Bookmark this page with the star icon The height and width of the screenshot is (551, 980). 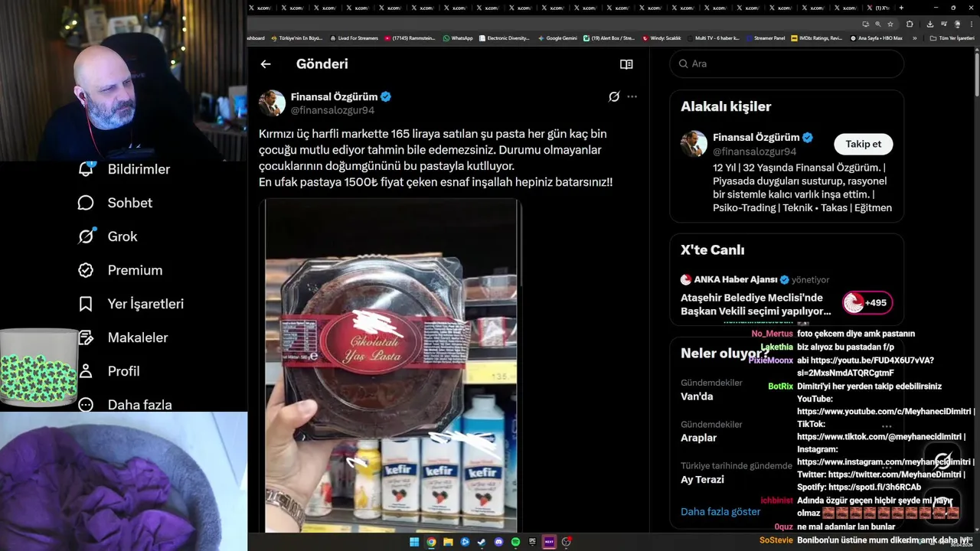click(890, 24)
